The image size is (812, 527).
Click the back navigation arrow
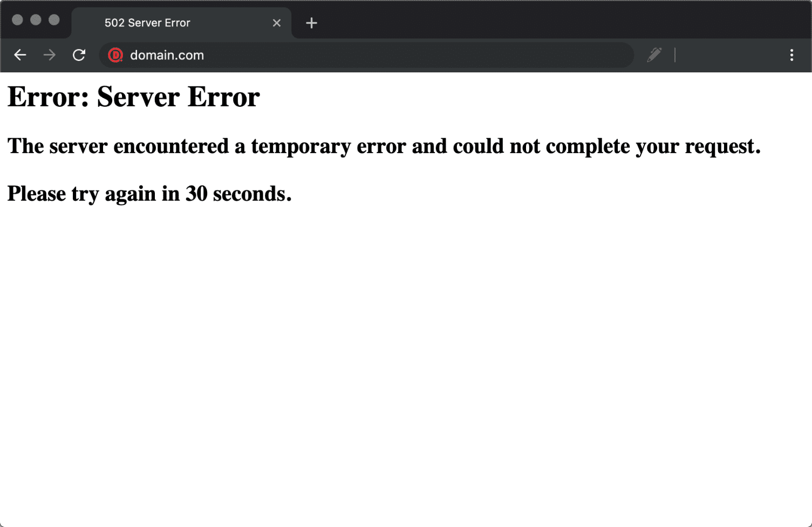click(20, 55)
